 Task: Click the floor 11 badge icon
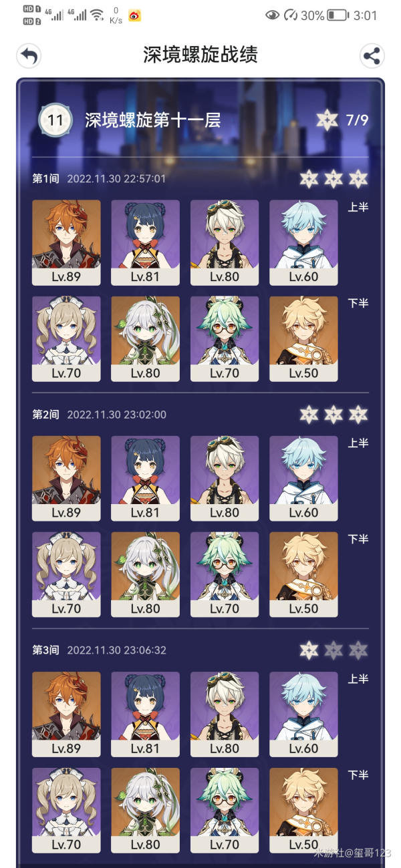55,120
